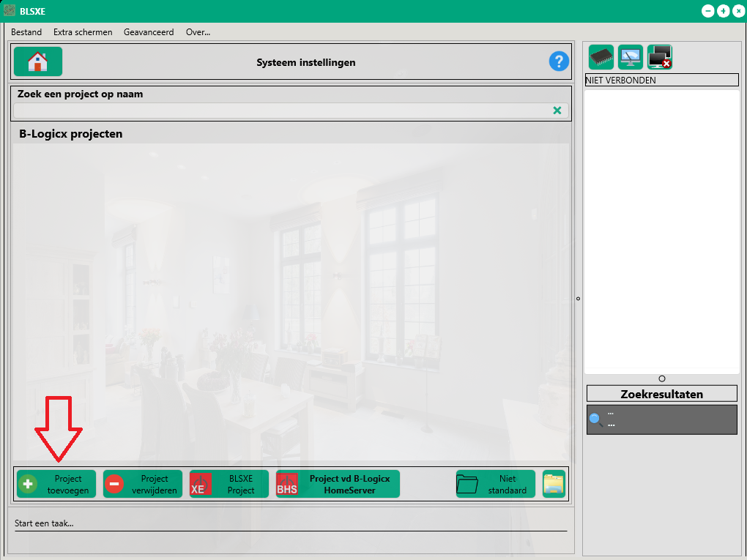Image resolution: width=747 pixels, height=560 pixels.
Task: Open the blue help question mark
Action: coord(559,61)
